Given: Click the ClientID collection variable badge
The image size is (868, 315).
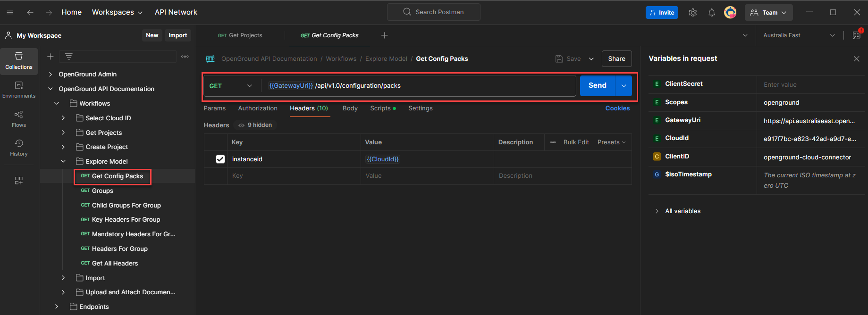Looking at the screenshot, I should tap(657, 157).
